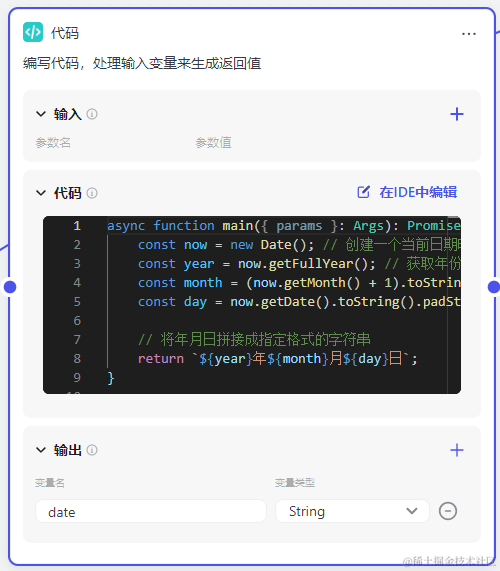Click the info icon beside 输入
This screenshot has width=500, height=571.
(x=92, y=114)
